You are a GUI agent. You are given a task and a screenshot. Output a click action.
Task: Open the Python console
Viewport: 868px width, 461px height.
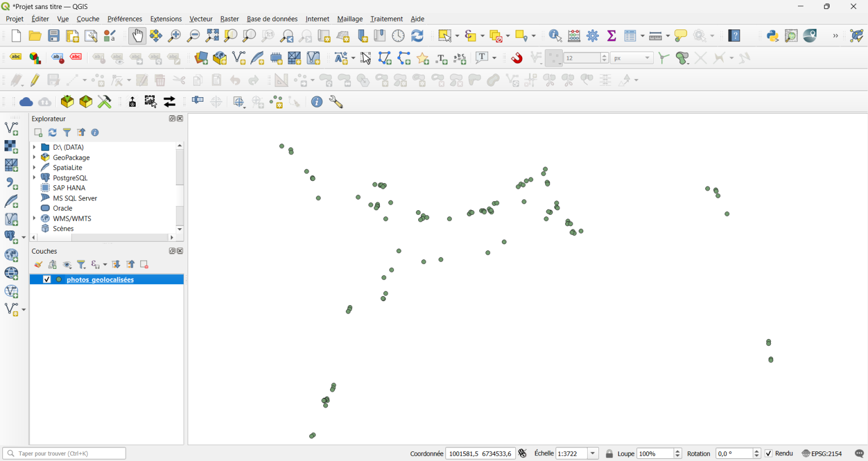(x=772, y=36)
